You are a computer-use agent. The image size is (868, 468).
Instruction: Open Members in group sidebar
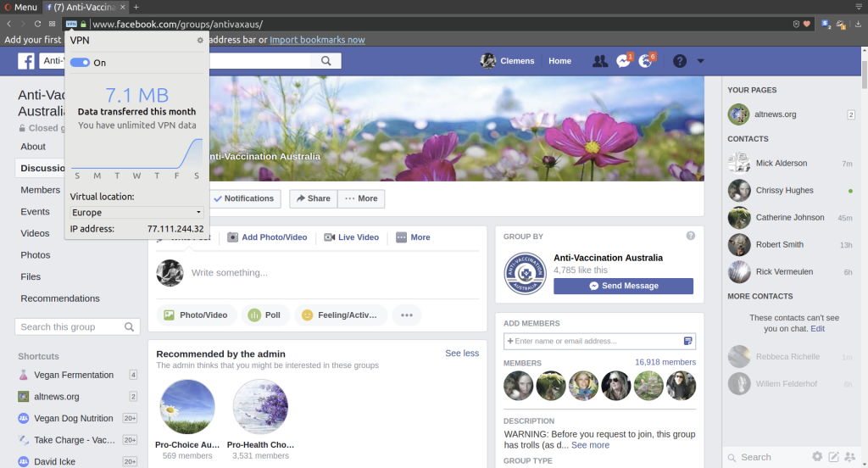pyautogui.click(x=41, y=190)
